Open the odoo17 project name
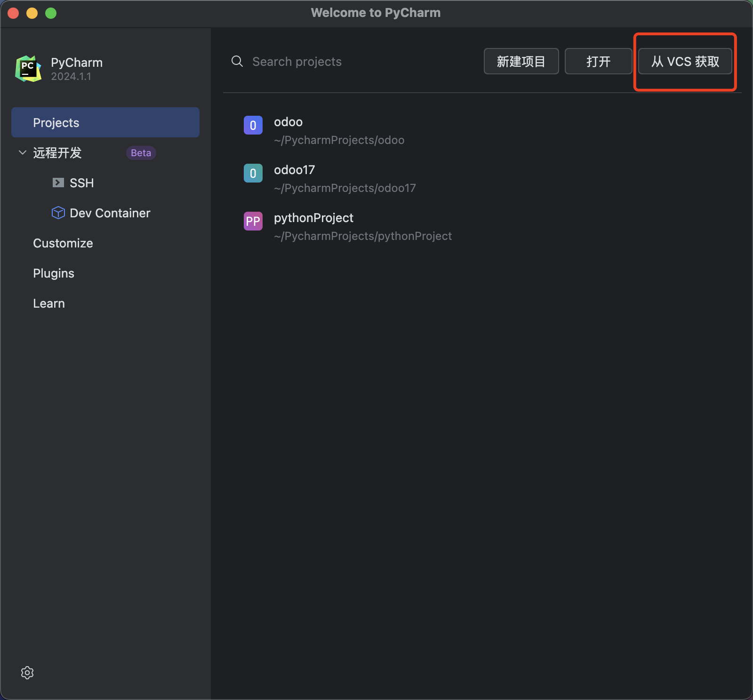 click(295, 170)
